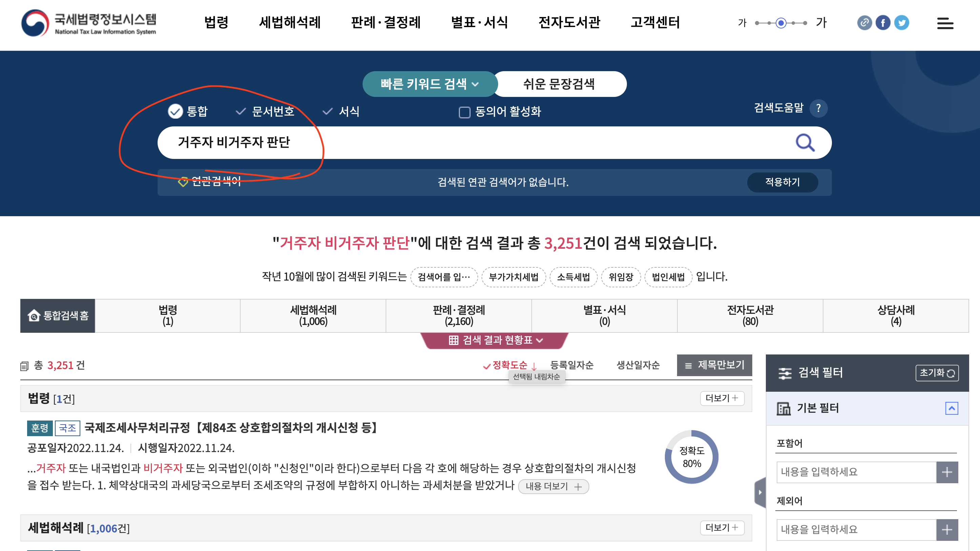Open the 세법해석례 top menu
This screenshot has height=551, width=980.
pyautogui.click(x=289, y=22)
